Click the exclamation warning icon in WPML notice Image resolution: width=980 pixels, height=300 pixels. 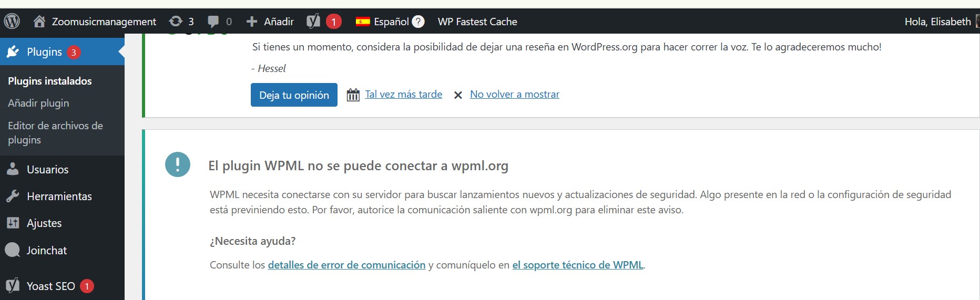[x=178, y=164]
